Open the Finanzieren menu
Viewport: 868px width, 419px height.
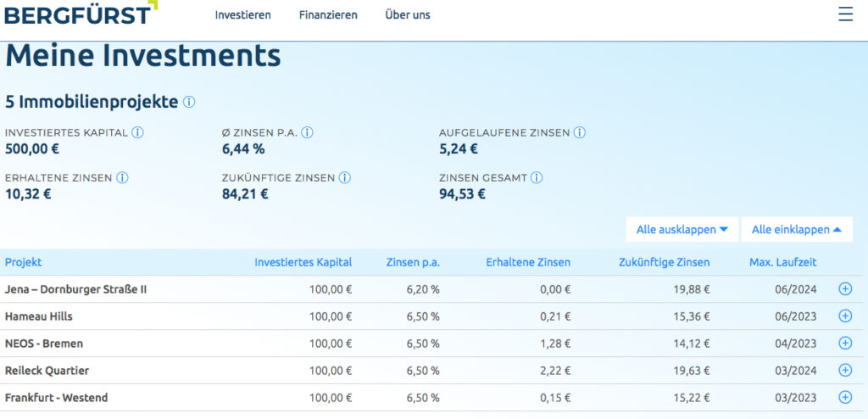328,15
